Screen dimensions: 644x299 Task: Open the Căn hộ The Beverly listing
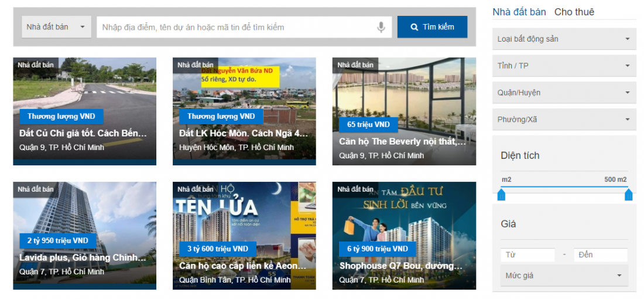(403, 141)
